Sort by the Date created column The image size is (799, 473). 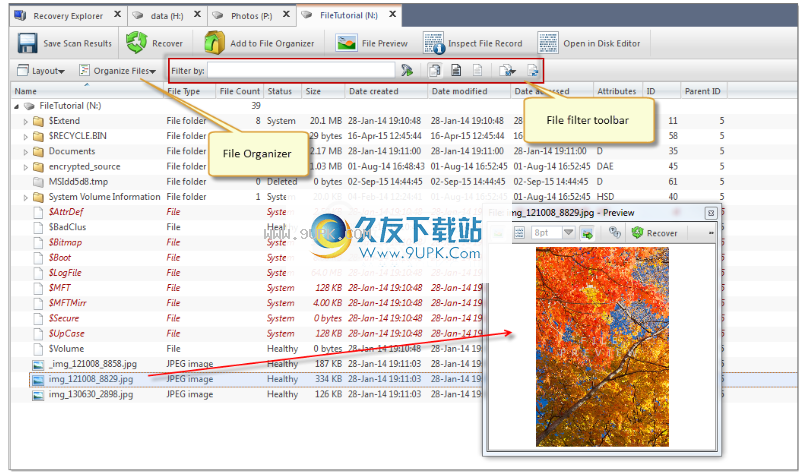pyautogui.click(x=386, y=91)
